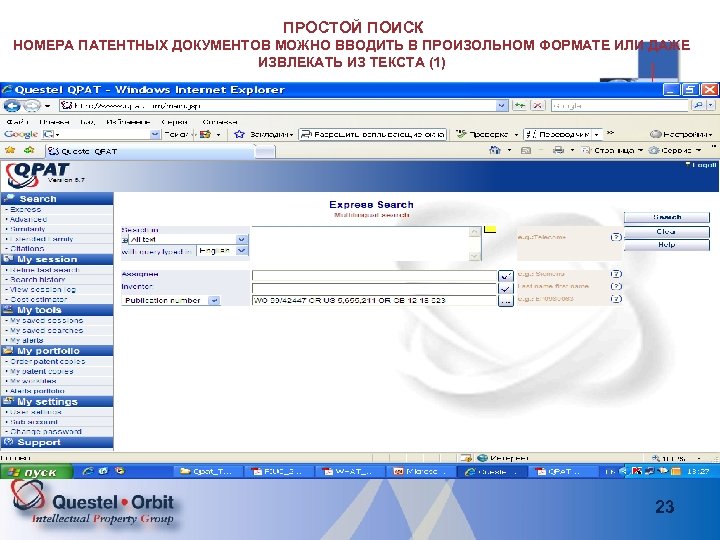Image resolution: width=720 pixels, height=540 pixels.
Task: Open the recent pages arrow next to the Forward button
Action: coord(48,106)
